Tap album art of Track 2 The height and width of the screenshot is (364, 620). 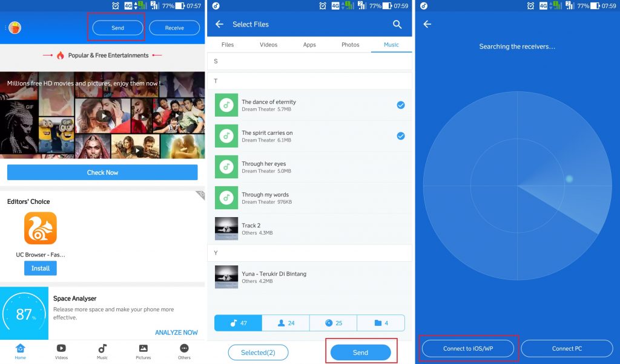(226, 229)
